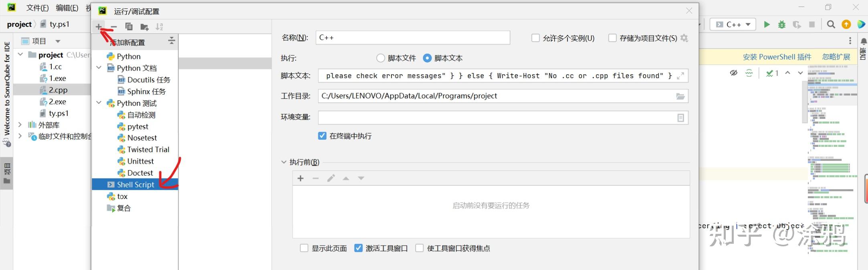868x270 pixels.
Task: Expand the script text field with the arrows icon
Action: 680,76
